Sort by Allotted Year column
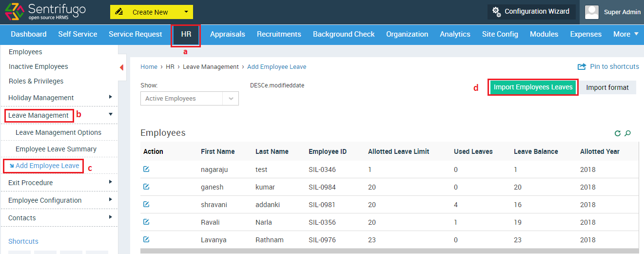This screenshot has width=644, height=254. tap(600, 151)
